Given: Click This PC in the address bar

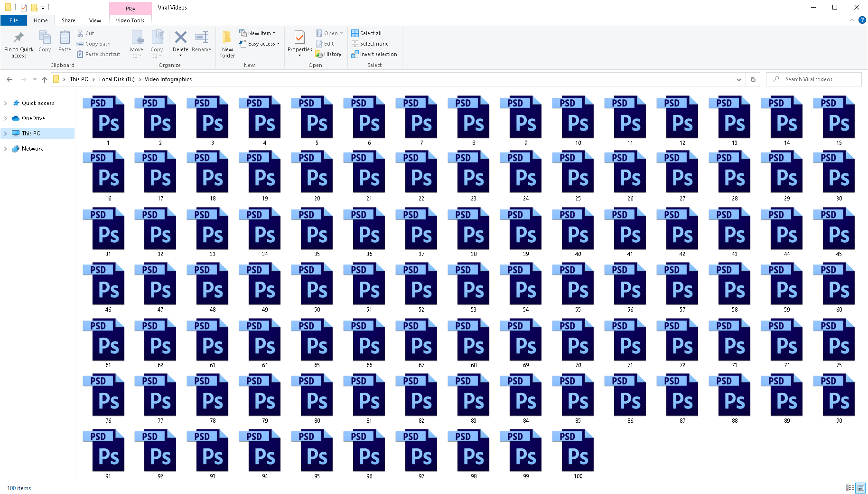Looking at the screenshot, I should (79, 79).
